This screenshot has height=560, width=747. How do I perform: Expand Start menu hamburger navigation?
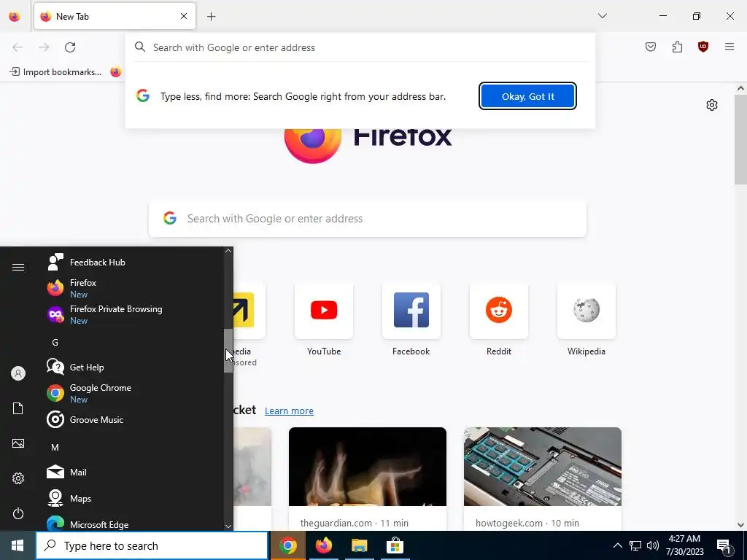(18, 267)
